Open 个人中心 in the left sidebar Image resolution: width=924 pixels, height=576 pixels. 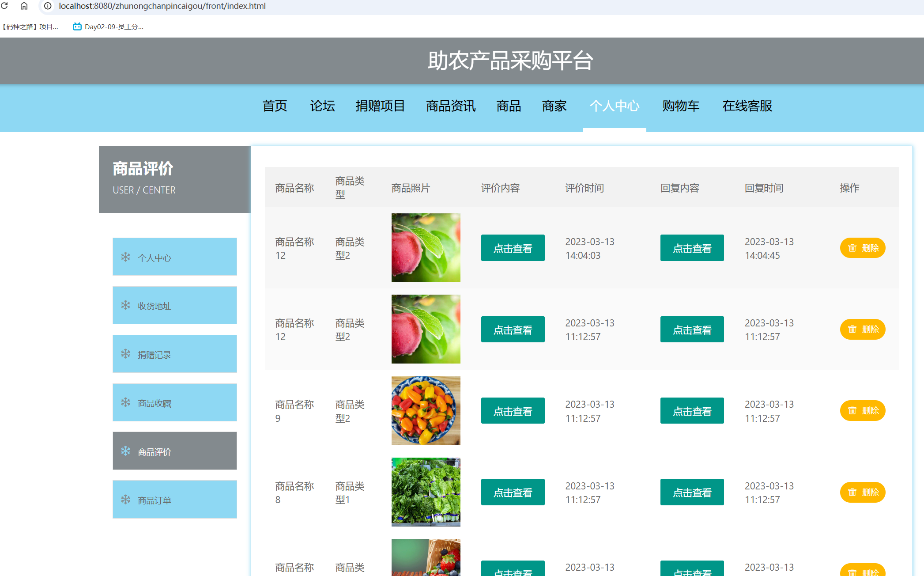175,257
